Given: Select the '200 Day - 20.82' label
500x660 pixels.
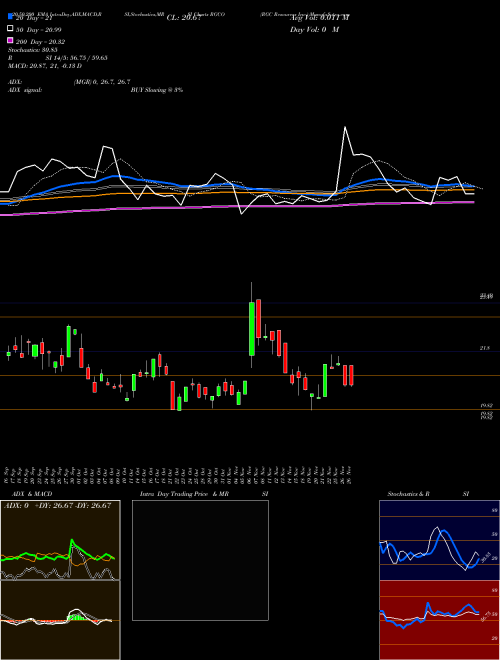Looking at the screenshot, I should [x=40, y=42].
